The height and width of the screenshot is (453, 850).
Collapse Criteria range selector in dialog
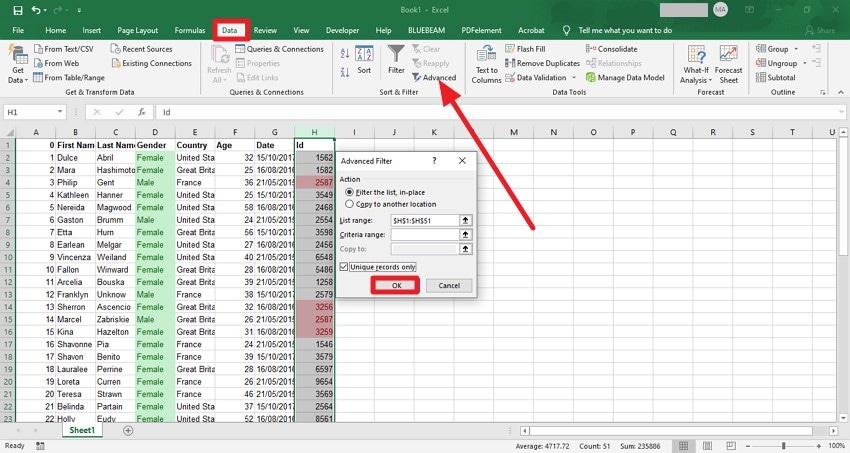465,235
